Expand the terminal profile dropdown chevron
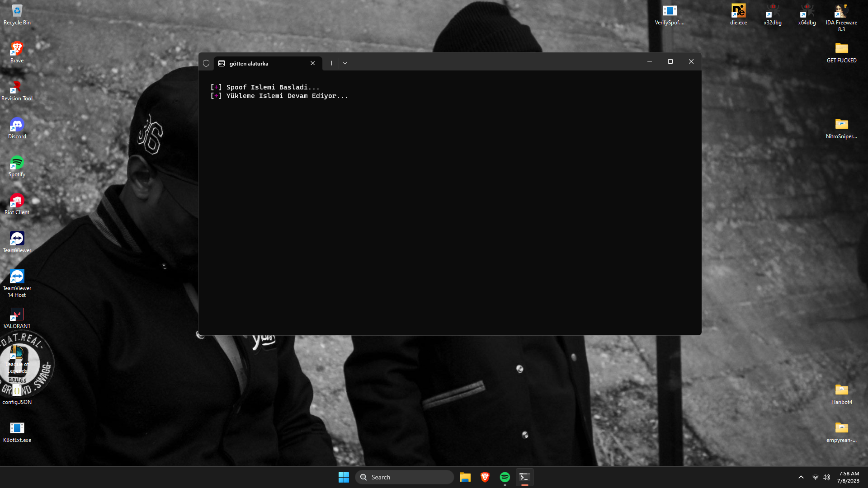 345,63
